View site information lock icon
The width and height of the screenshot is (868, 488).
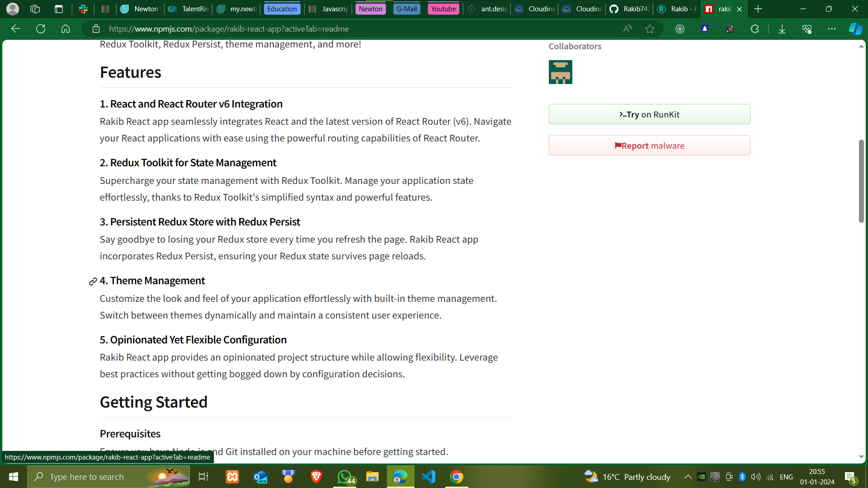pyautogui.click(x=96, y=29)
